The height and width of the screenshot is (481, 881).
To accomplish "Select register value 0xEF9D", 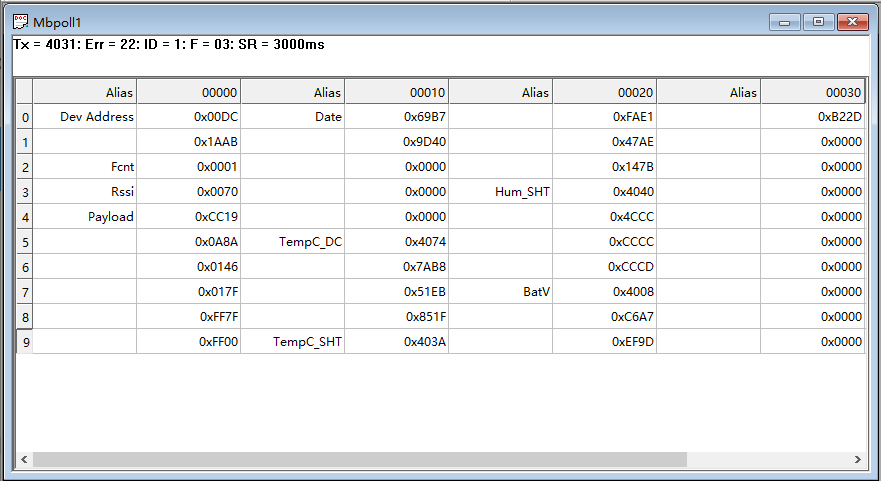I will (x=605, y=342).
